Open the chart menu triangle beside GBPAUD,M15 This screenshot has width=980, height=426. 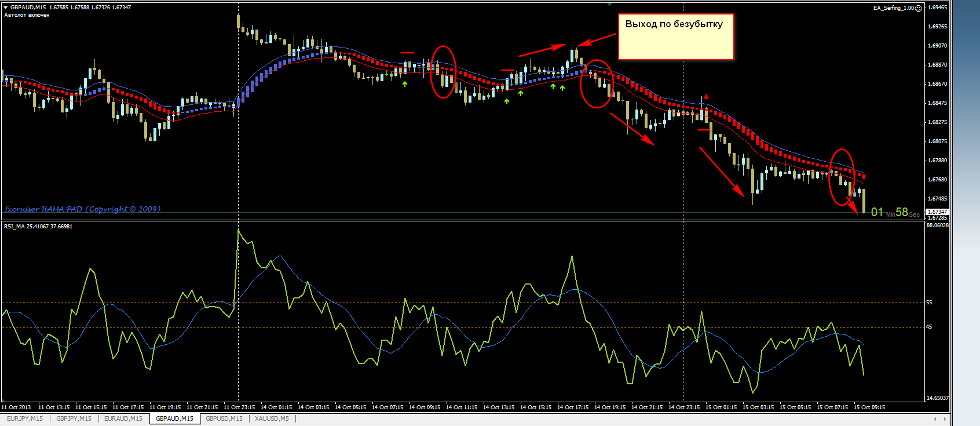[6, 8]
